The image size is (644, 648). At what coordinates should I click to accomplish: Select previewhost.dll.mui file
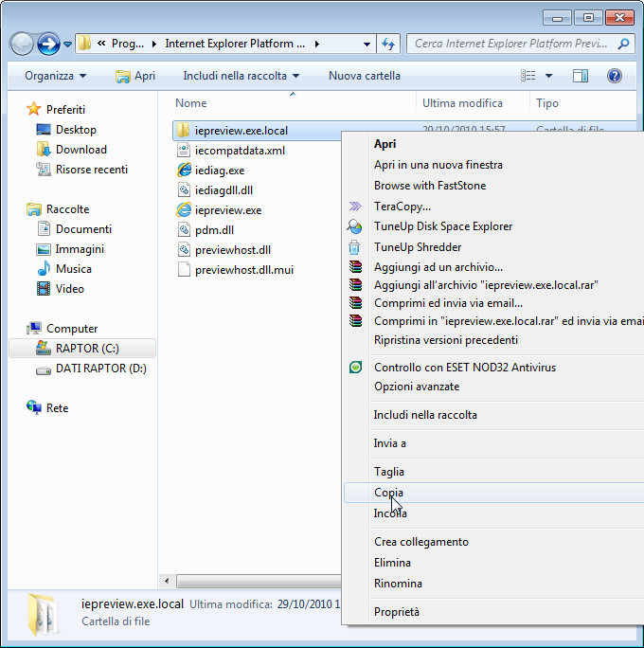[243, 270]
